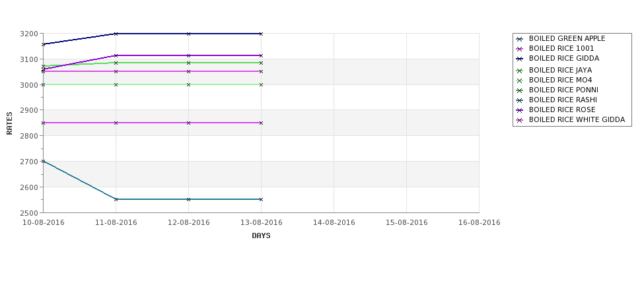Click the 3000 data point on 13-08-2016

coord(261,84)
